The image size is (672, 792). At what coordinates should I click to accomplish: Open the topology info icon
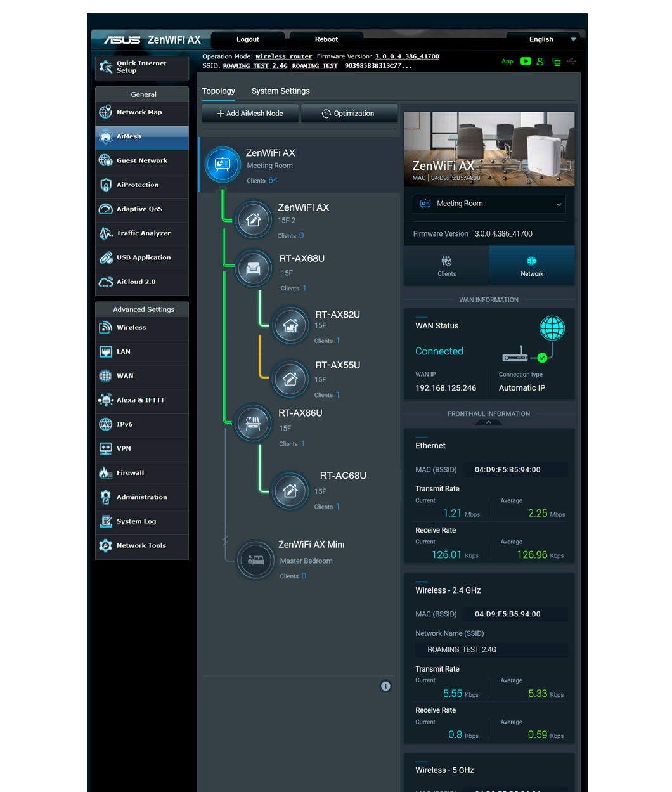385,686
